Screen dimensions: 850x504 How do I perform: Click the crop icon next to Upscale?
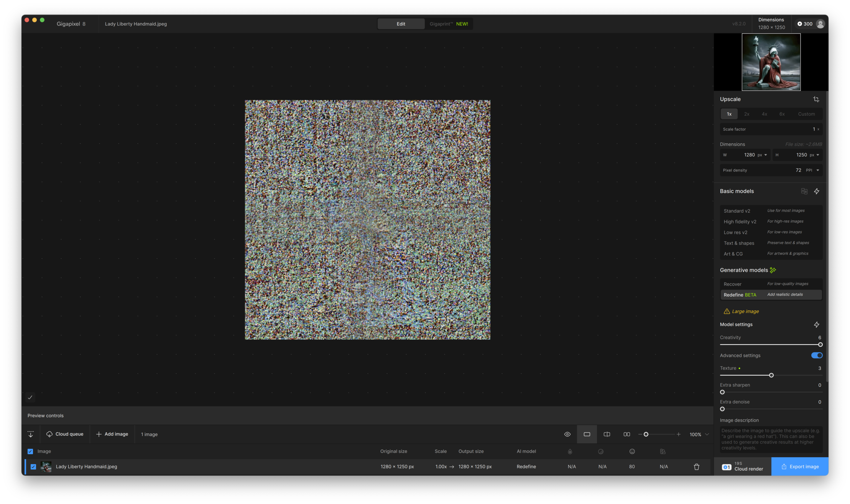pos(816,99)
